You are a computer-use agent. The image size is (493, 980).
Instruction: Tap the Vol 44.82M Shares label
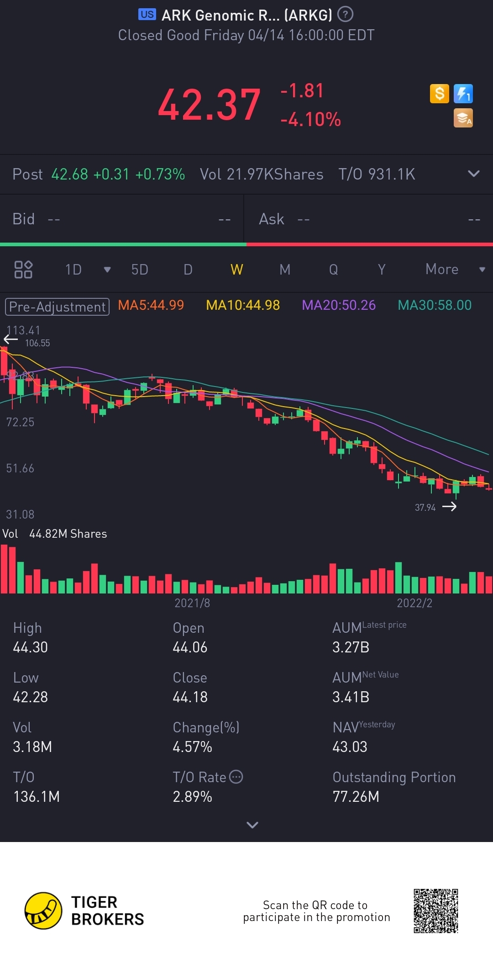click(x=55, y=534)
